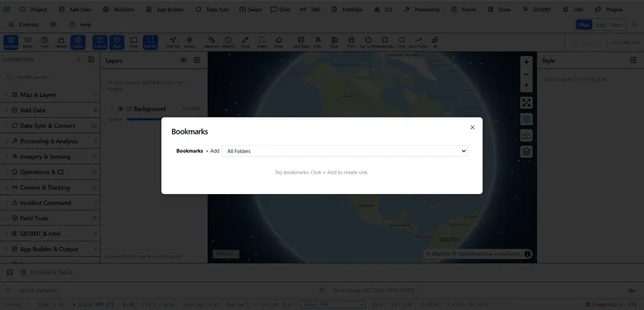Switch to the Map view tab

tap(584, 25)
